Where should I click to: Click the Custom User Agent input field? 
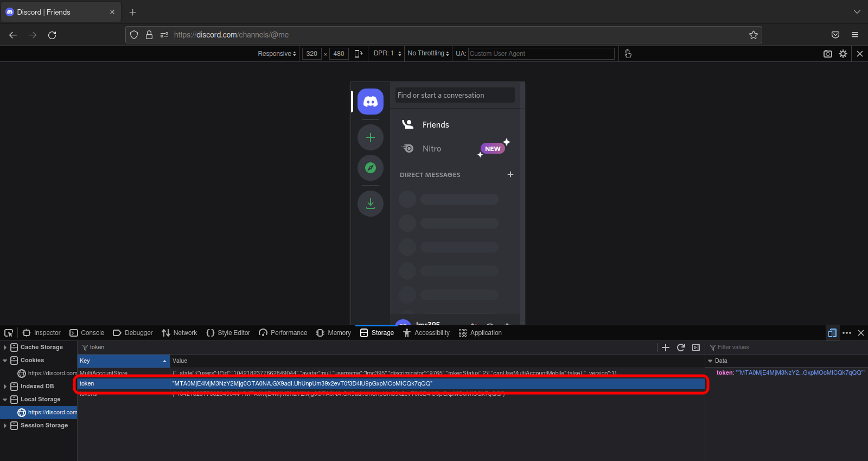click(x=541, y=53)
